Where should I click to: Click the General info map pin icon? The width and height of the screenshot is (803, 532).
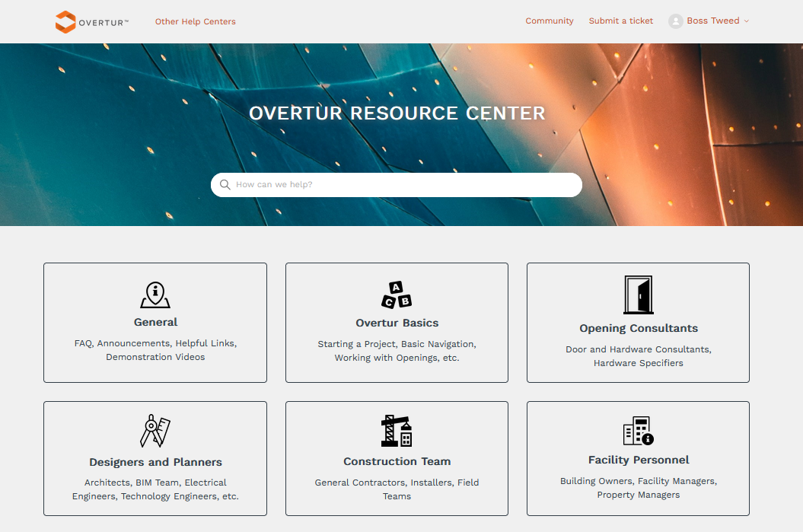click(155, 295)
